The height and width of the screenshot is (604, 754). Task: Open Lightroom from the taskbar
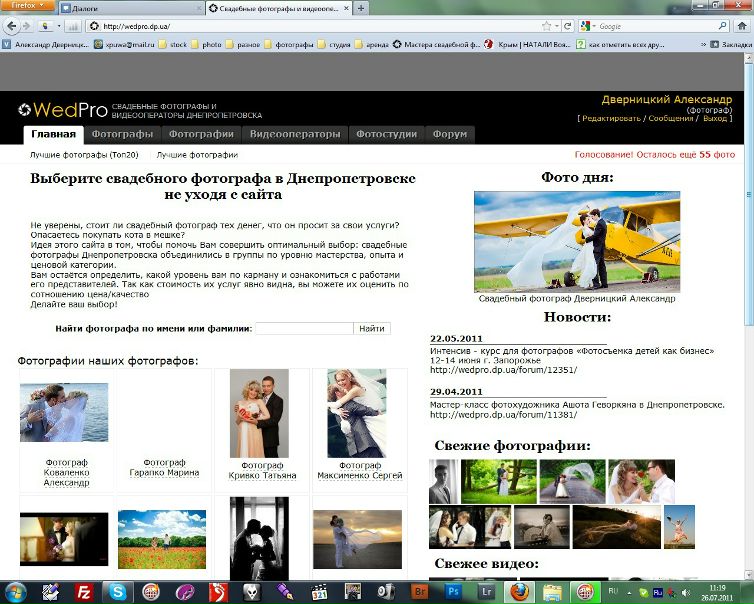click(486, 591)
